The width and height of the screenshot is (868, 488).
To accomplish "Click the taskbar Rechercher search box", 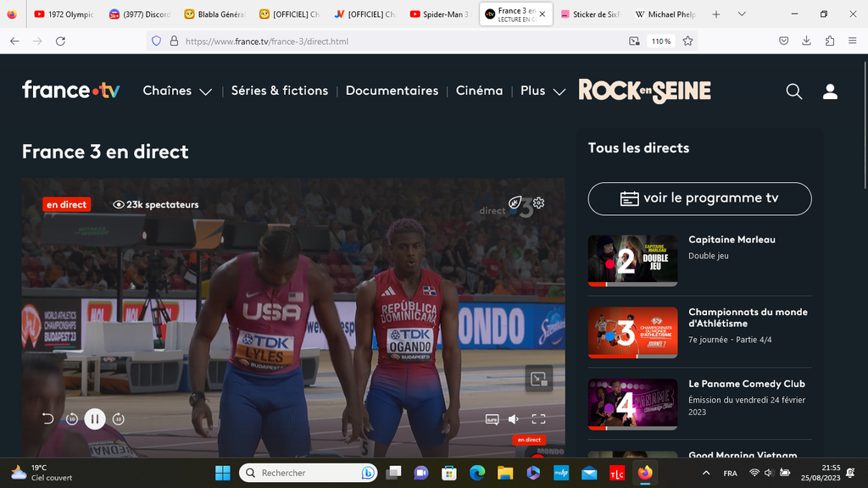I will [x=308, y=473].
